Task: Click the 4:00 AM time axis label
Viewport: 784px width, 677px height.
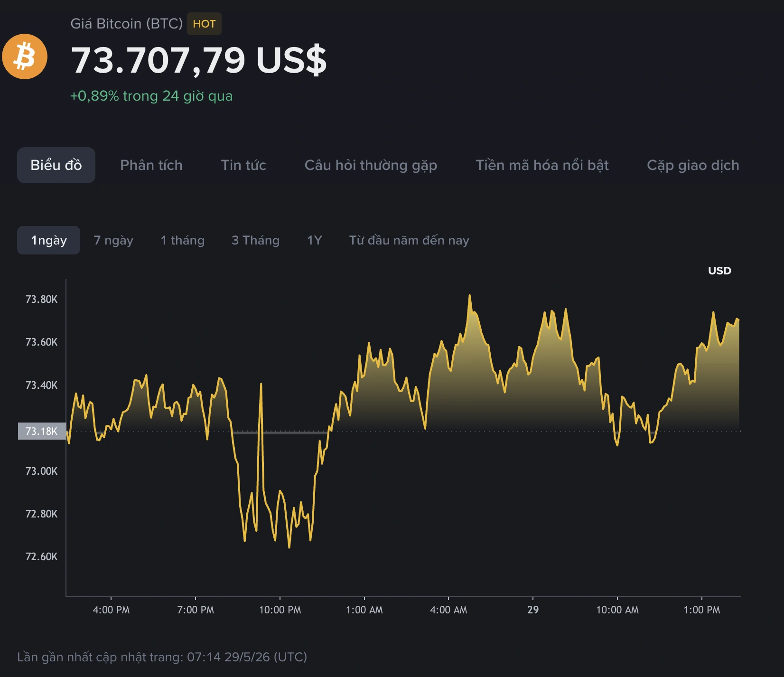Action: pyautogui.click(x=448, y=610)
